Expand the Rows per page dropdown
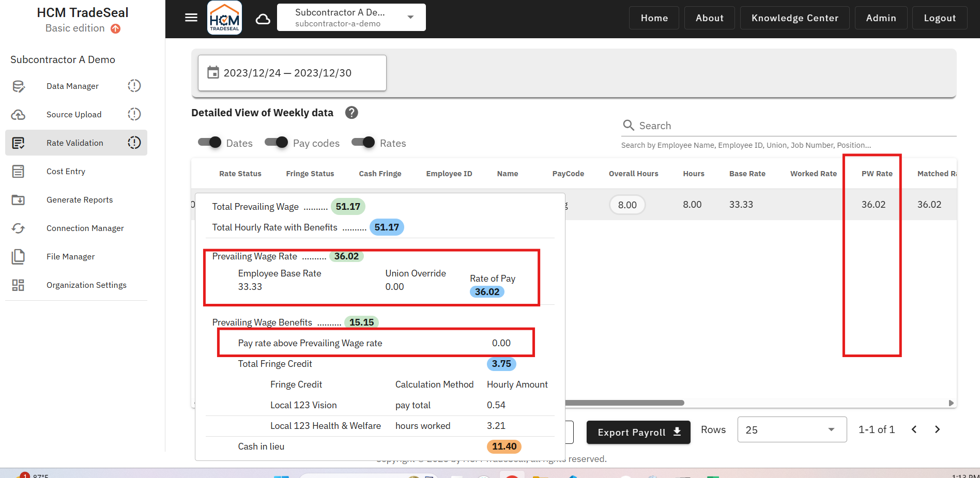The height and width of the screenshot is (478, 980). click(x=791, y=429)
